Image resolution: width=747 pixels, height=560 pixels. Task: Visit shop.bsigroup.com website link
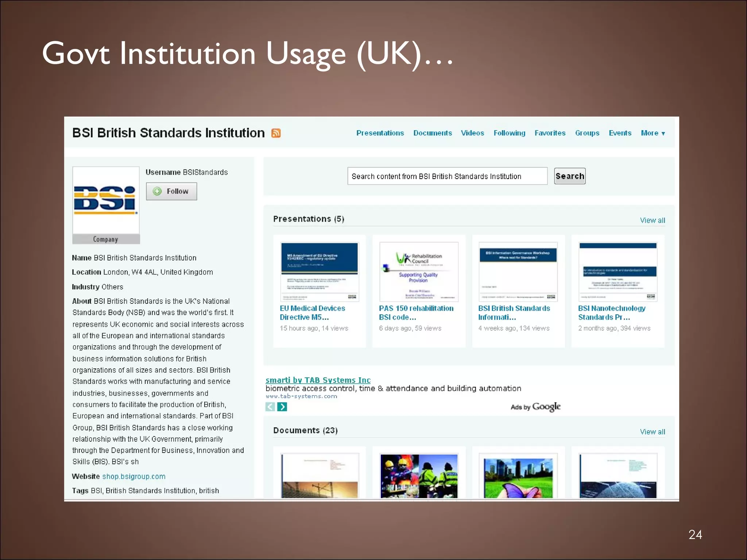(133, 477)
